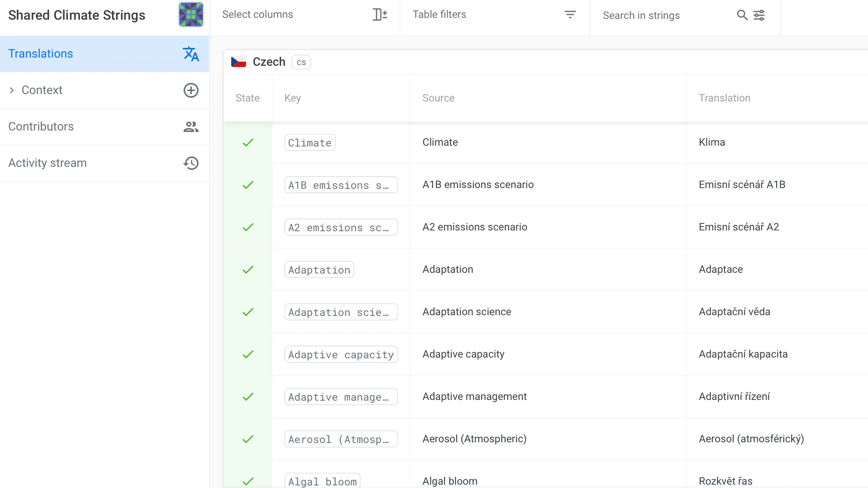This screenshot has height=488, width=868.
Task: Click the A1B emissions key tag
Action: 341,185
